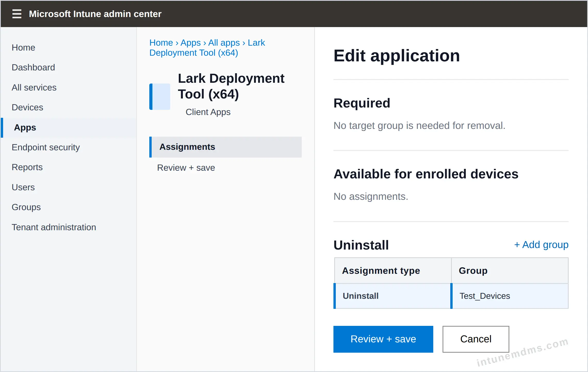The width and height of the screenshot is (588, 372).
Task: Click Microsoft Intune admin center title
Action: point(95,14)
